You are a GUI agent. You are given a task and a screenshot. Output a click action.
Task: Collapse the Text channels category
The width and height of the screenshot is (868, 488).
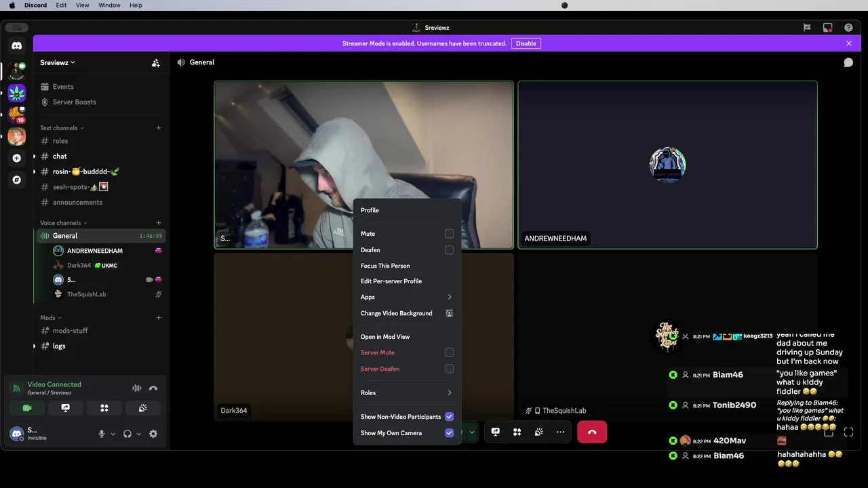pos(62,128)
